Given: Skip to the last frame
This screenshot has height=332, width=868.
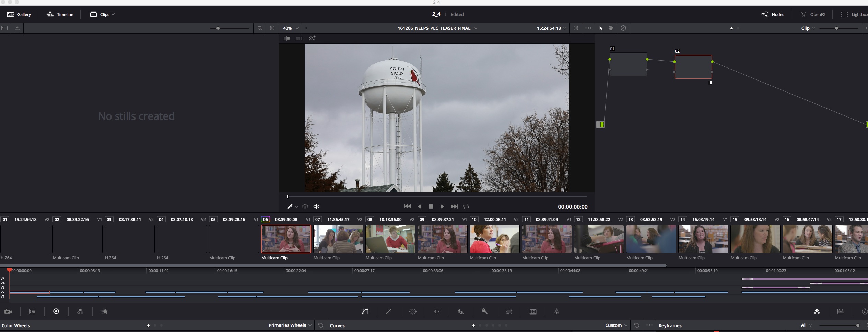Looking at the screenshot, I should point(454,206).
